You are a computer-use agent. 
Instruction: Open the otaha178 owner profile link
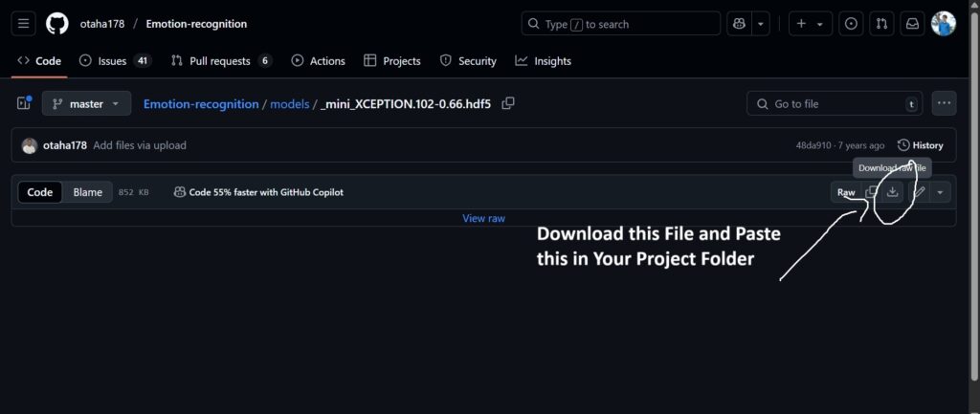pyautogui.click(x=101, y=24)
